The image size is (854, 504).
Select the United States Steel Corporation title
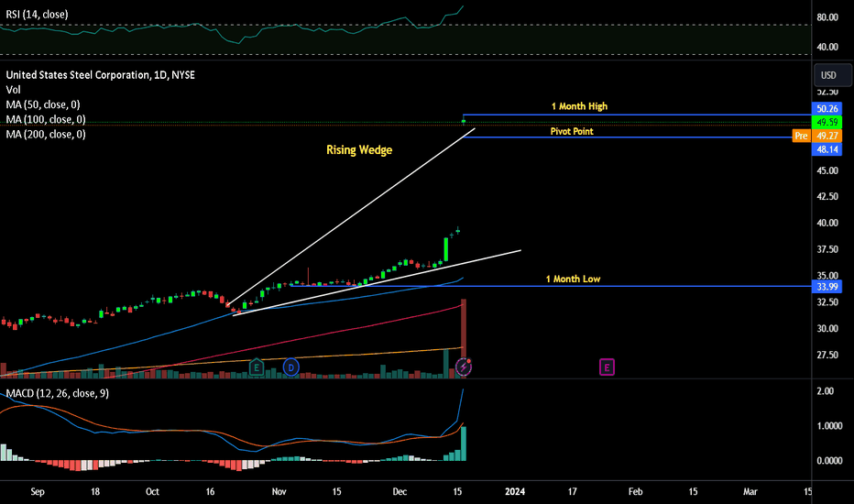100,75
